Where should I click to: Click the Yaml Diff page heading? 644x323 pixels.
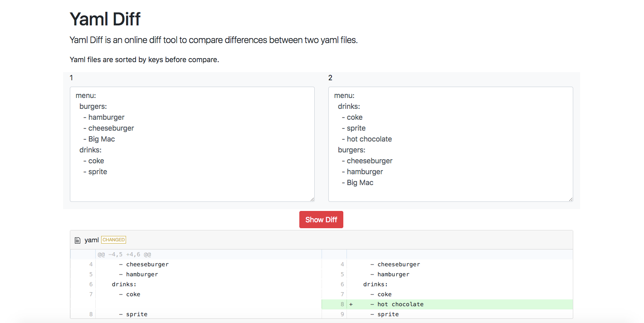tap(105, 19)
